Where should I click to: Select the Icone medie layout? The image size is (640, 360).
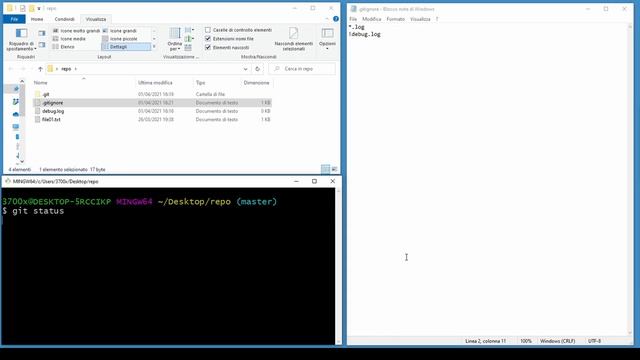(69, 39)
